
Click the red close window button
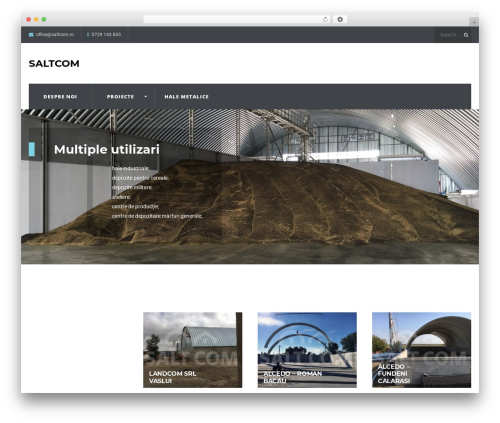29,19
